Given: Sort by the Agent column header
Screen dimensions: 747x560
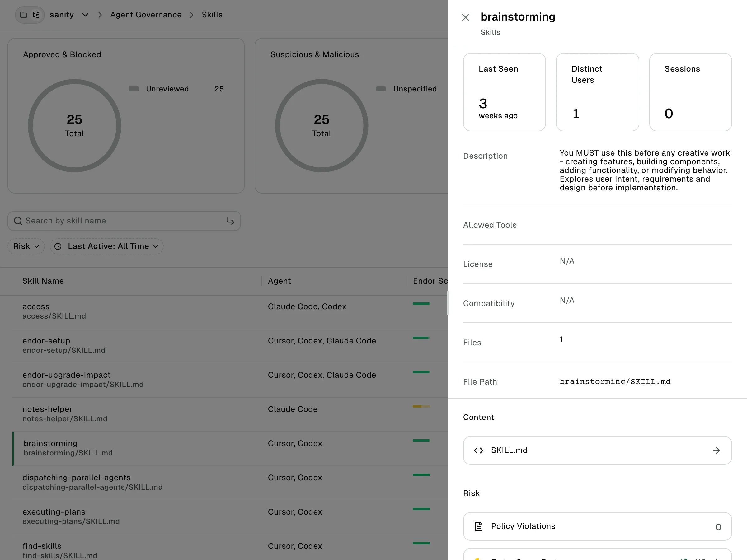Looking at the screenshot, I should point(279,281).
